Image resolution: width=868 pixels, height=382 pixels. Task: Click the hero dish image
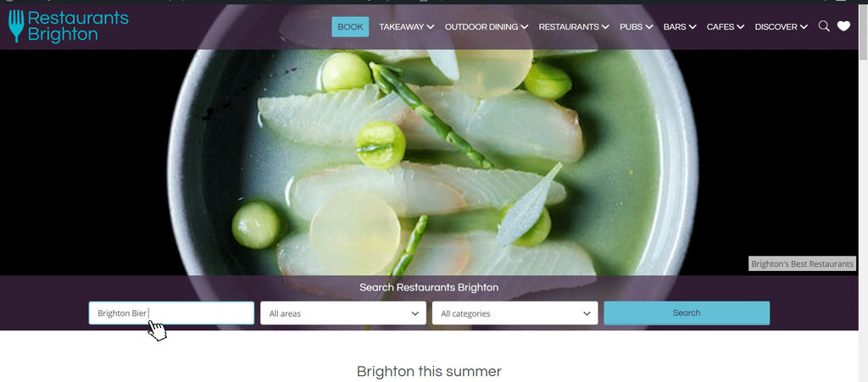pyautogui.click(x=430, y=163)
